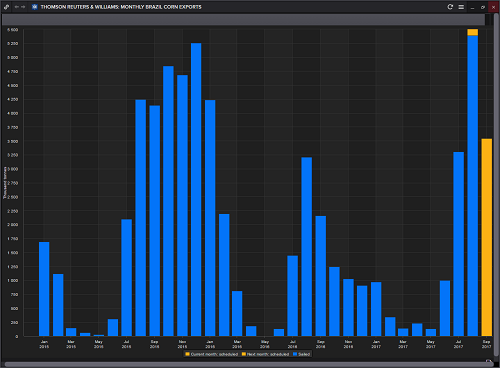
Task: Select the blue Jul 2017 bar
Action: [x=459, y=244]
